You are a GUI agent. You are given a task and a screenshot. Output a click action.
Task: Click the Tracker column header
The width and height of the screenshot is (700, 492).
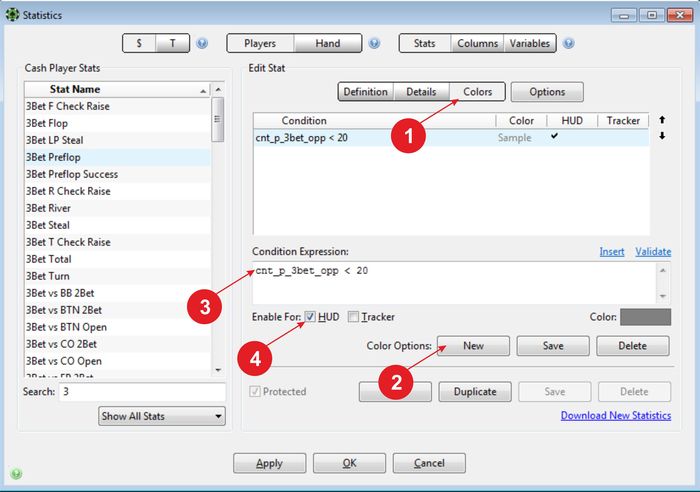tap(623, 121)
